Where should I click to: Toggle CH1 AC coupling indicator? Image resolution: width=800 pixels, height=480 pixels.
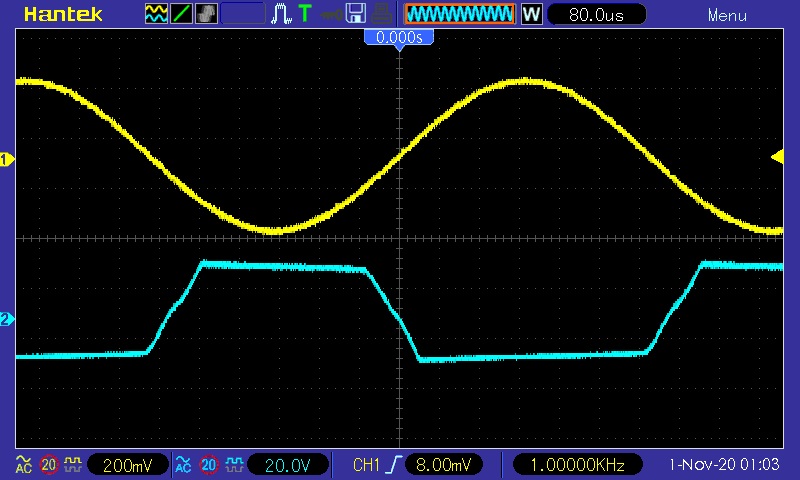(x=22, y=465)
